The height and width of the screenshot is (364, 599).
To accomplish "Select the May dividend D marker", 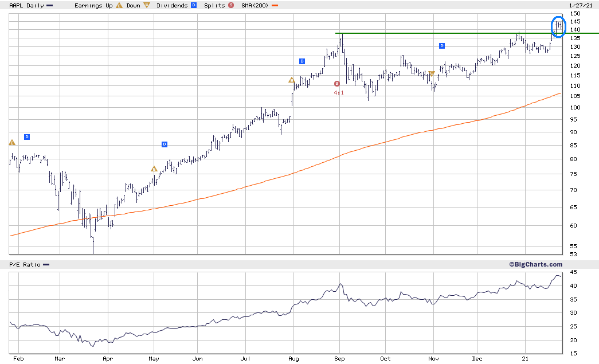I will click(165, 144).
